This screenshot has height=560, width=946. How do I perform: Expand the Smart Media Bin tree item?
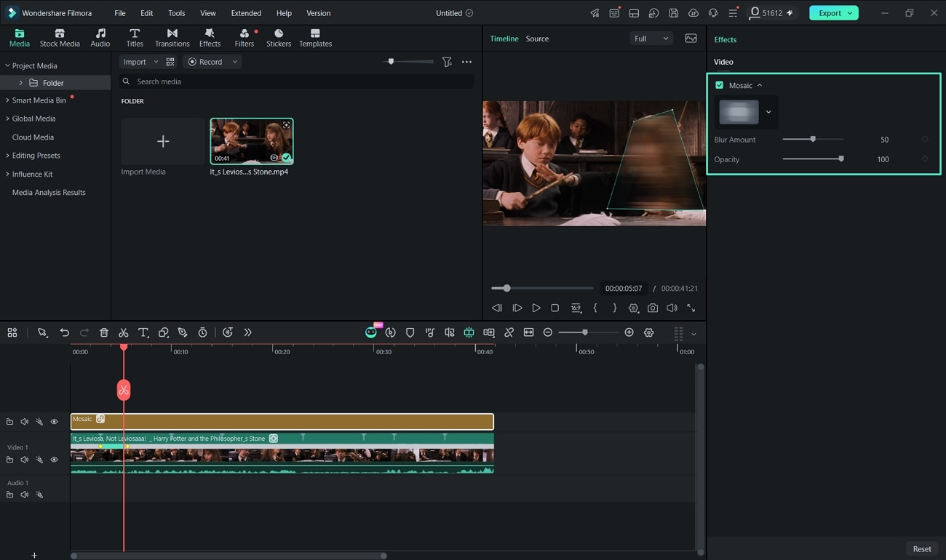(8, 100)
